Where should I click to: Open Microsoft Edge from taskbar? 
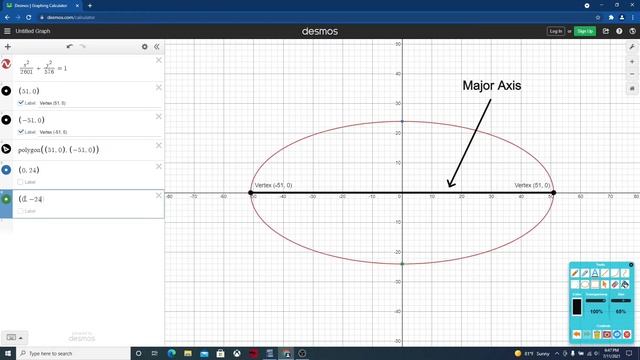coord(171,353)
